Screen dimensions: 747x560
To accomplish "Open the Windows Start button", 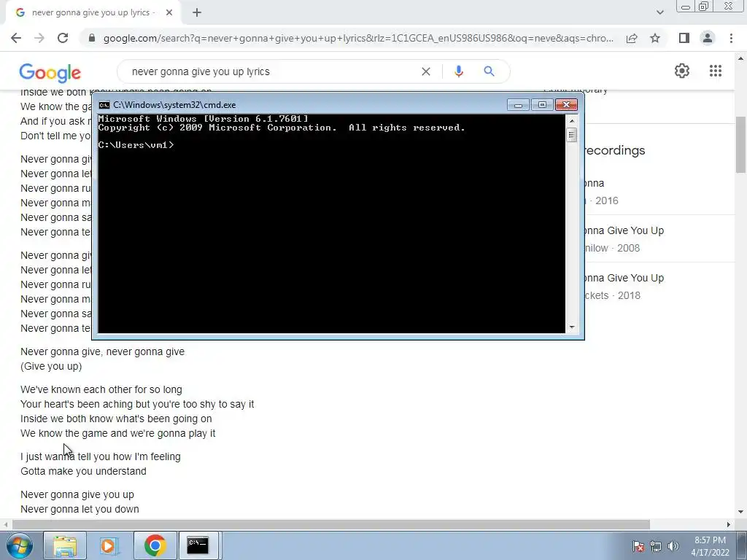I will click(19, 545).
